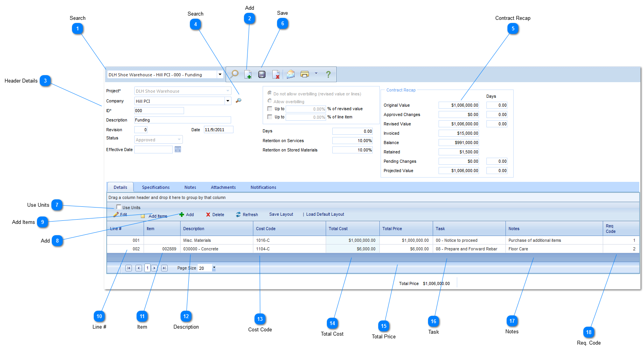Click the Effective Date input field
The height and width of the screenshot is (352, 644).
(x=153, y=150)
